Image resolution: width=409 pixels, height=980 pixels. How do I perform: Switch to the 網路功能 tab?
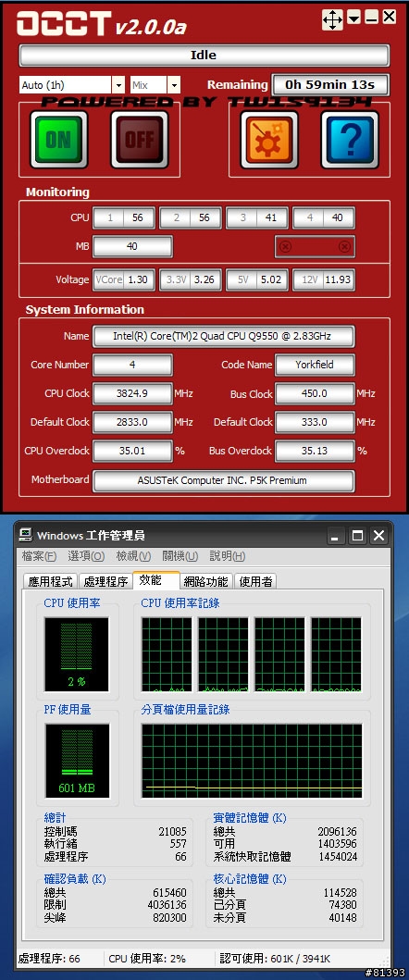click(205, 581)
